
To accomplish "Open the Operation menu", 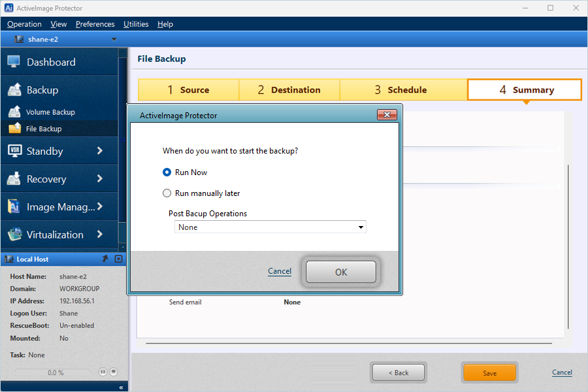I will pos(24,24).
